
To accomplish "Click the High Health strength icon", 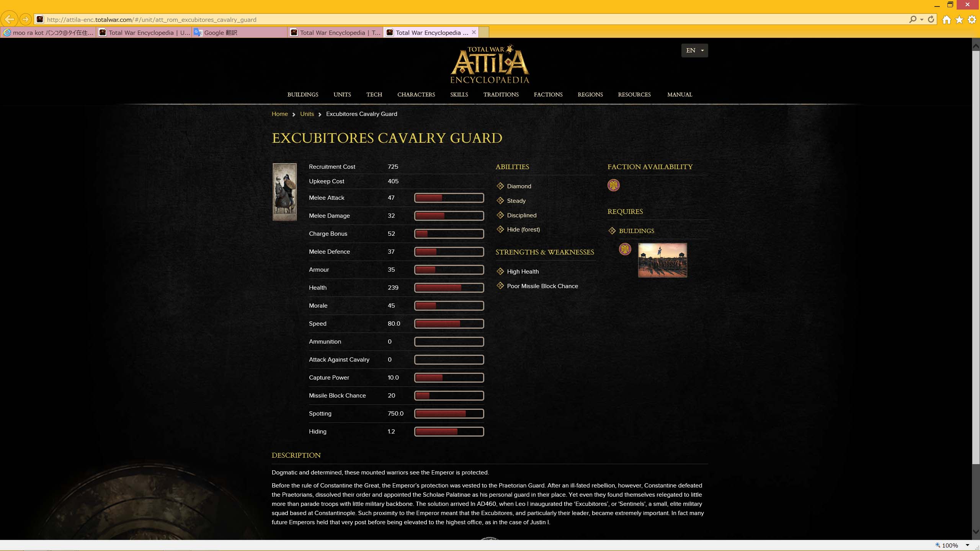I will pos(500,271).
